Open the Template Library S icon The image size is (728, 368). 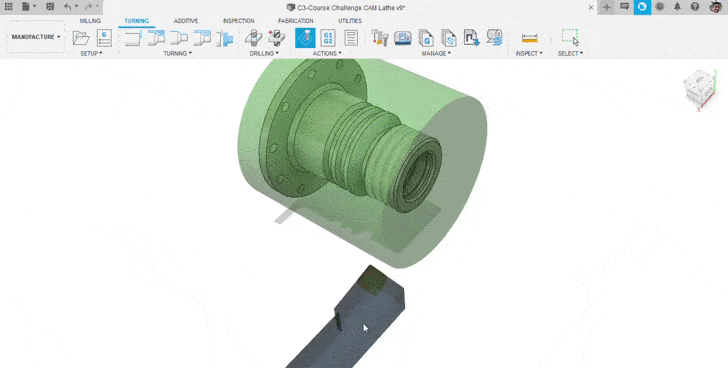tap(448, 38)
